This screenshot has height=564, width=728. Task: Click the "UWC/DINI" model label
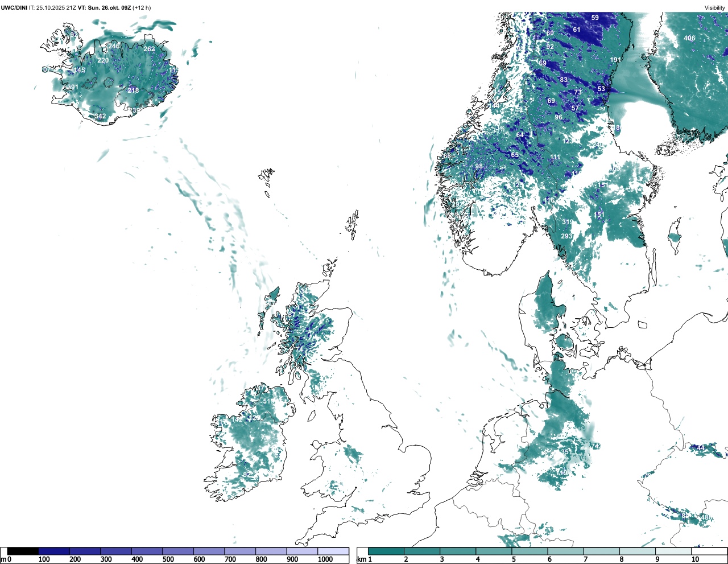click(x=14, y=7)
